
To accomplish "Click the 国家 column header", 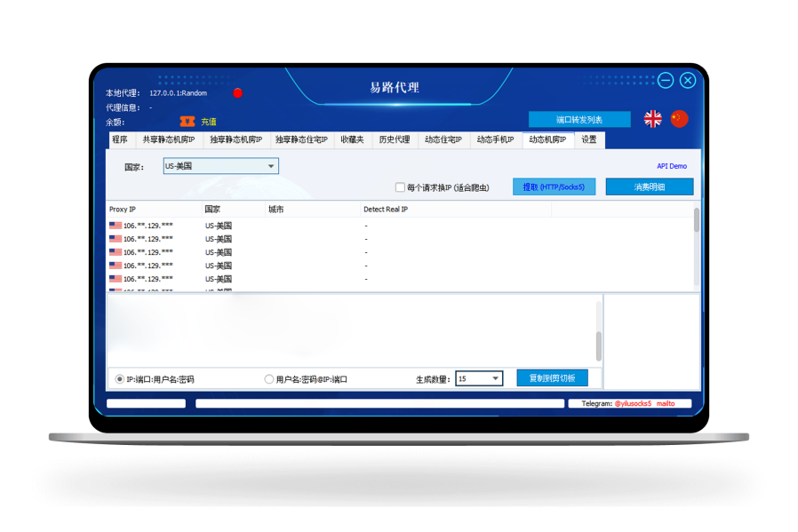I will click(234, 209).
